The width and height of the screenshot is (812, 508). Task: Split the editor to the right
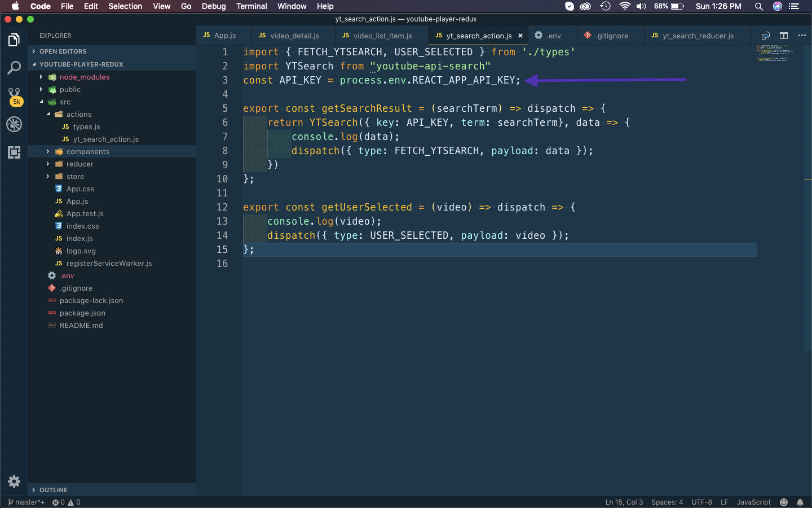(x=784, y=36)
